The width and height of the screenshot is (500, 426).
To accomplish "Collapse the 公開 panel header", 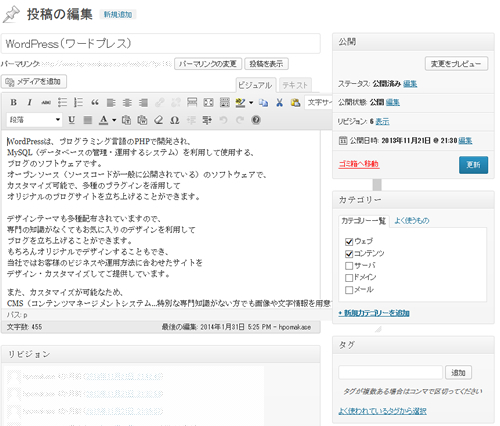I will tap(413, 42).
